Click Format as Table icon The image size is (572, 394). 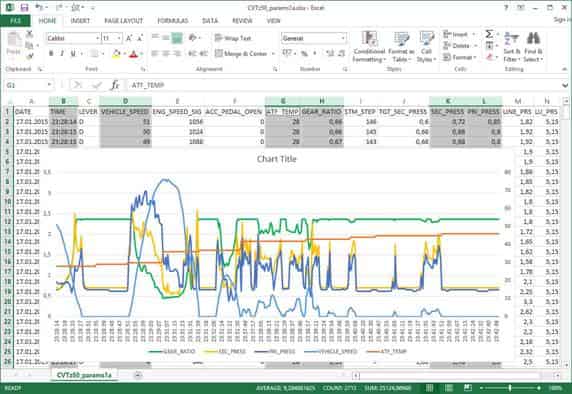tap(401, 46)
